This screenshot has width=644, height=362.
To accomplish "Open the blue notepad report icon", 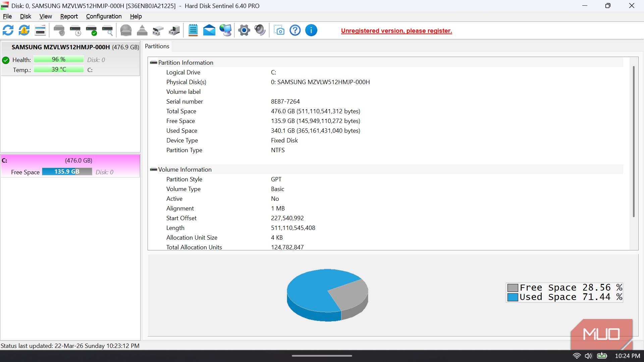I will pyautogui.click(x=193, y=31).
